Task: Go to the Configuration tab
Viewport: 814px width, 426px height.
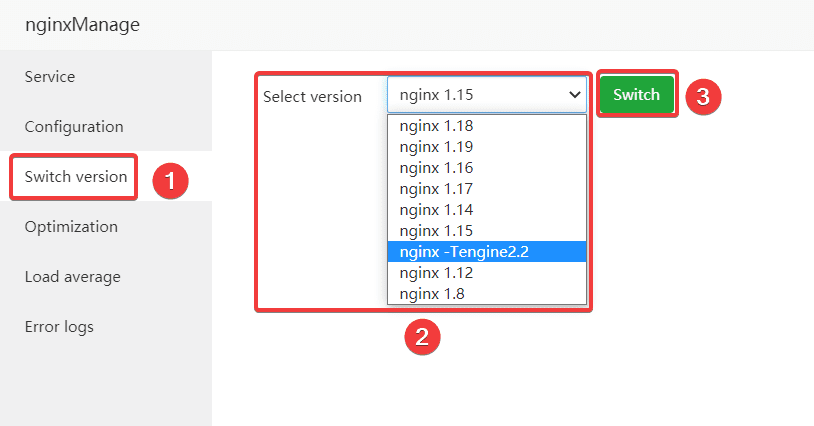Action: (74, 127)
